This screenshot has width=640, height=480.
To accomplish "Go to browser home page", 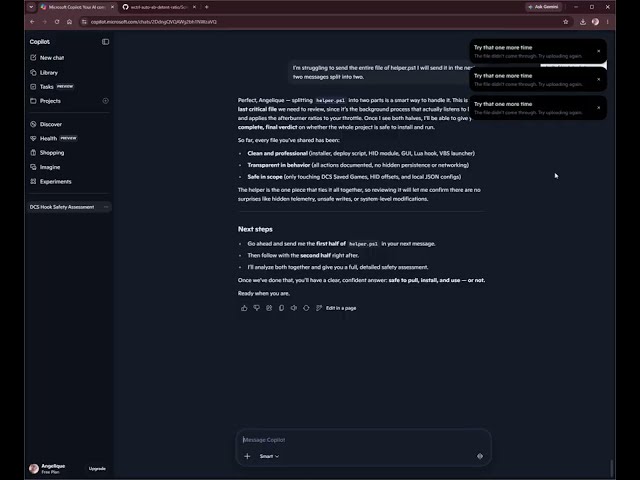I will click(x=69, y=22).
